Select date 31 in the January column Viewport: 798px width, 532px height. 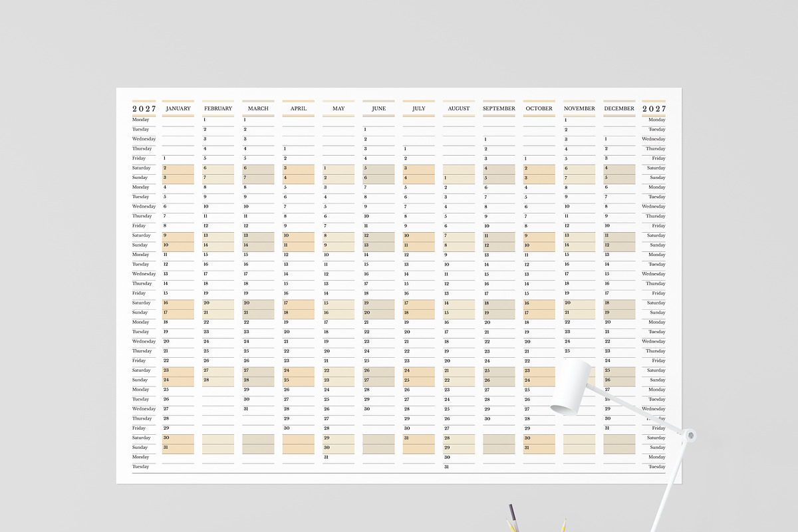coord(166,448)
